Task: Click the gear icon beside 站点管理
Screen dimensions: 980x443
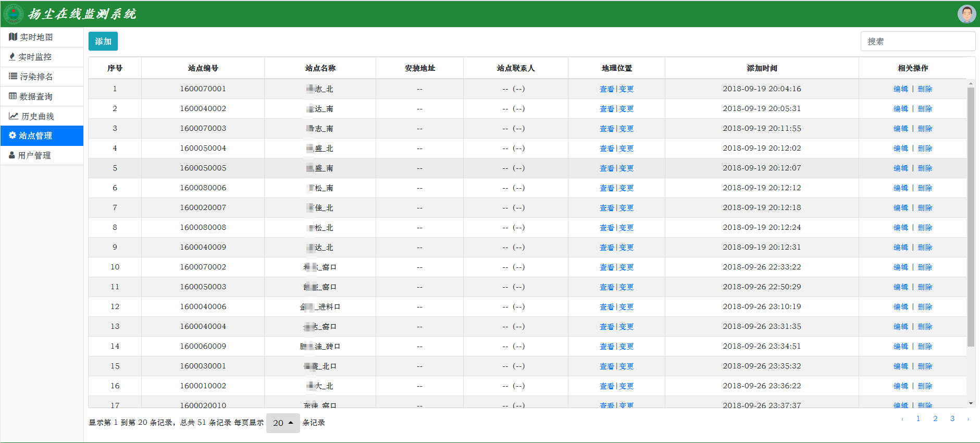Action: coord(13,136)
